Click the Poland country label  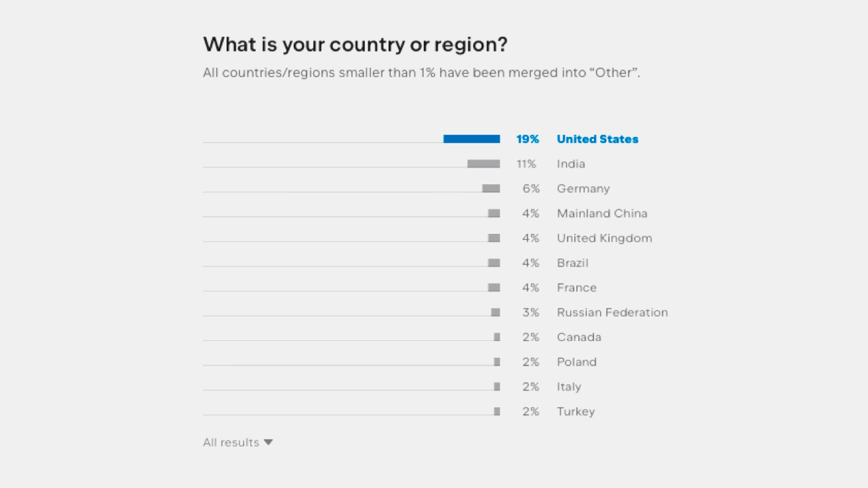(577, 362)
